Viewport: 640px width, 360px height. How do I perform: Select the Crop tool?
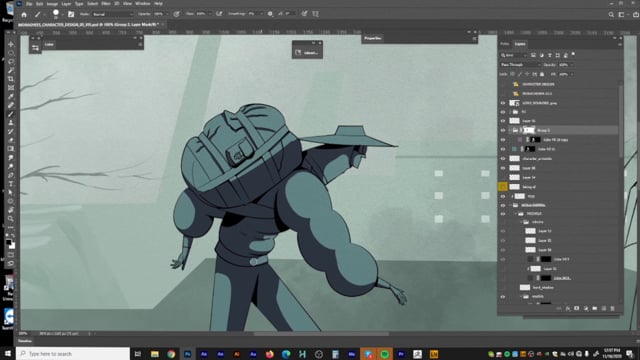click(x=11, y=79)
